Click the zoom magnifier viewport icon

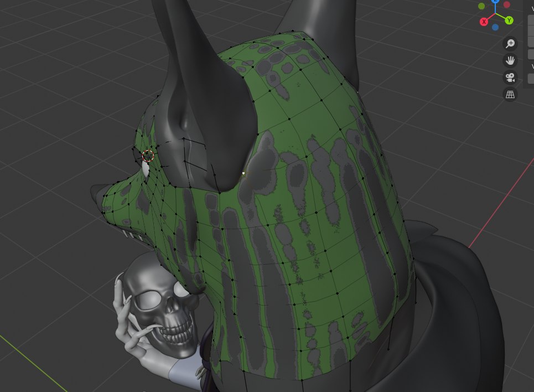(510, 43)
